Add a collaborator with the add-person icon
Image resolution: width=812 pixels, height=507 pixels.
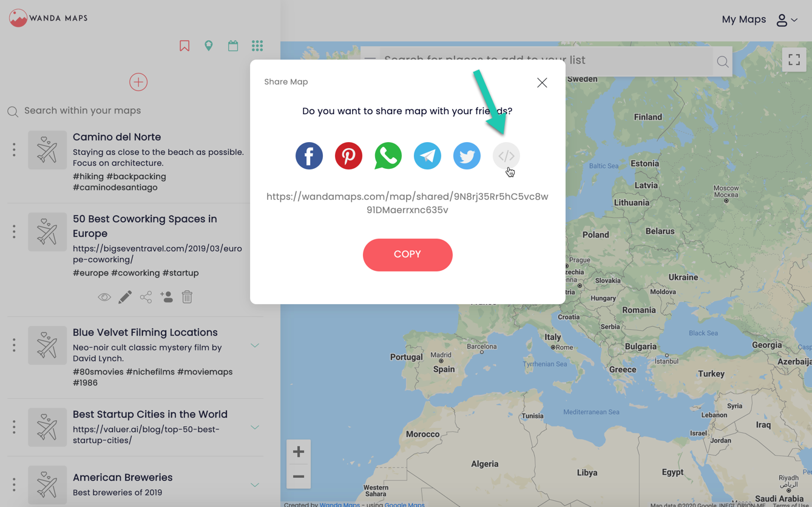[x=166, y=297]
